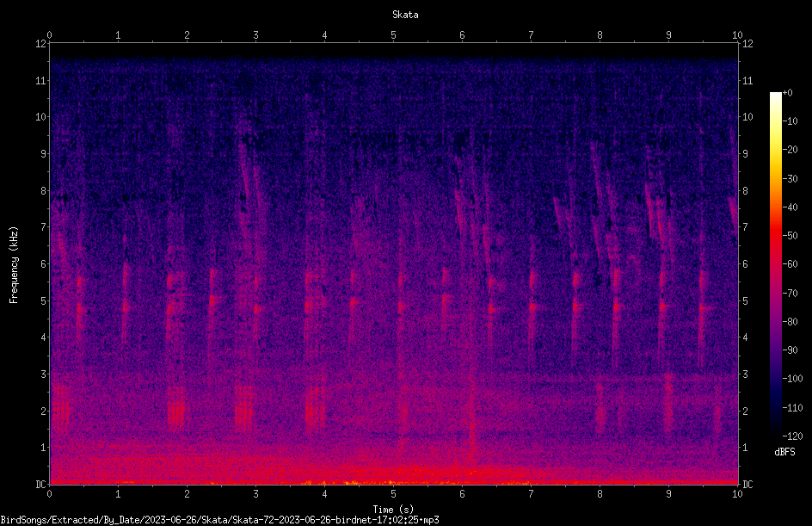This screenshot has width=812, height=526.
Task: Click the 2 kHz tick on the left axis
Action: tap(44, 411)
